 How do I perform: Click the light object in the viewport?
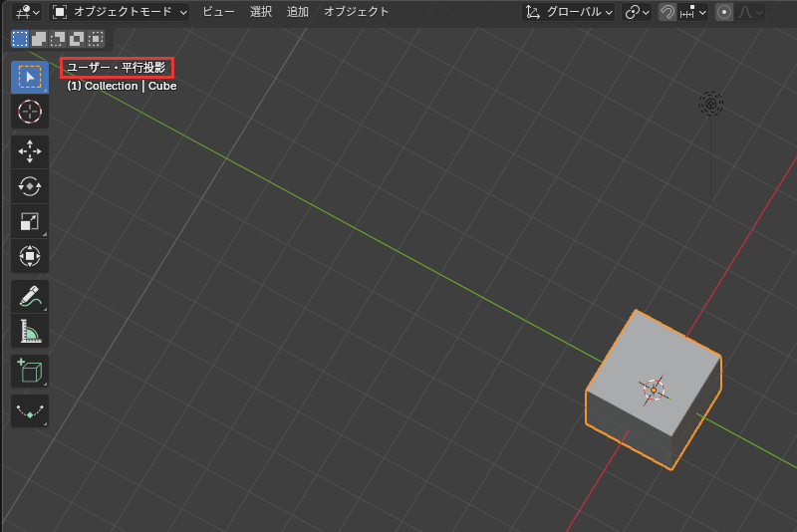pyautogui.click(x=710, y=104)
